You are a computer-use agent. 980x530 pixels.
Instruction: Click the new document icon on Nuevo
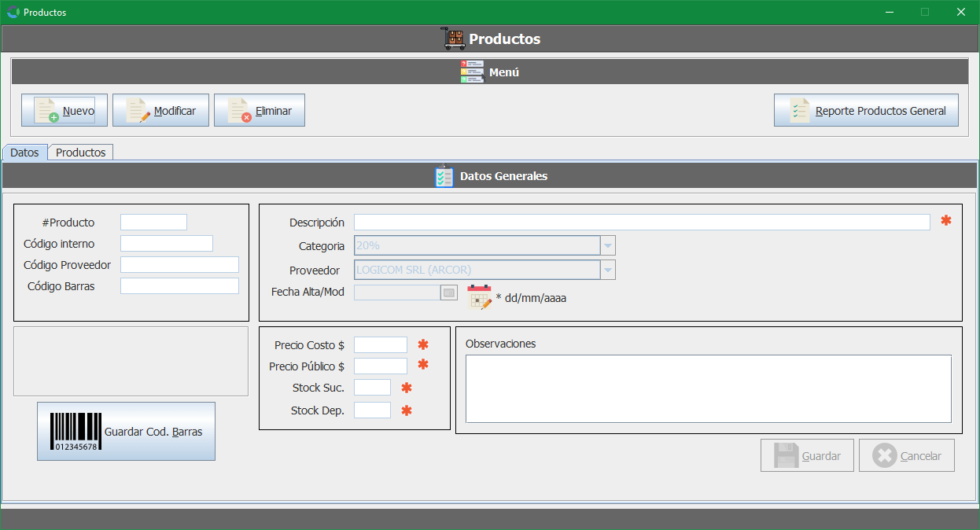tap(47, 111)
